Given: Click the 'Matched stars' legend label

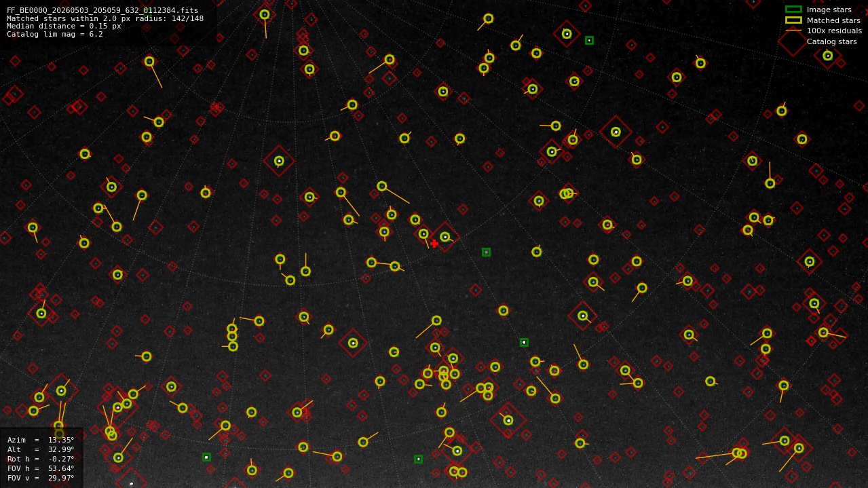Looking at the screenshot, I should click(833, 20).
